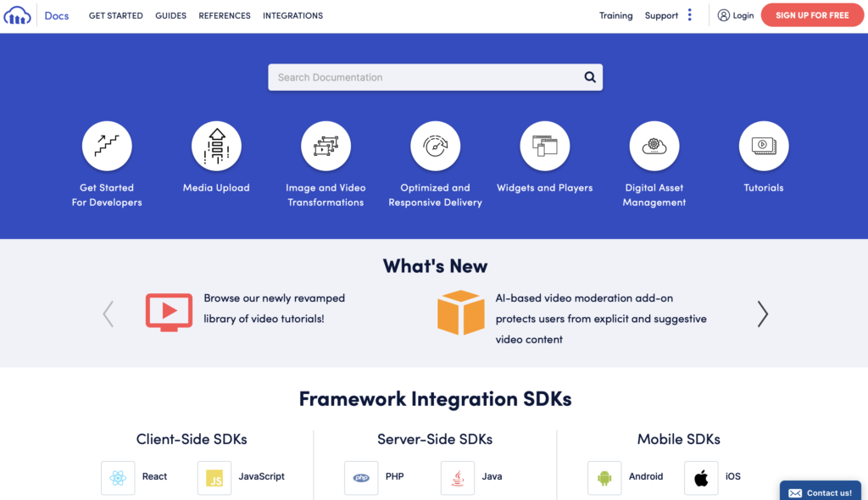Click the Docs home link
Screen dimensions: 868x500
click(57, 15)
